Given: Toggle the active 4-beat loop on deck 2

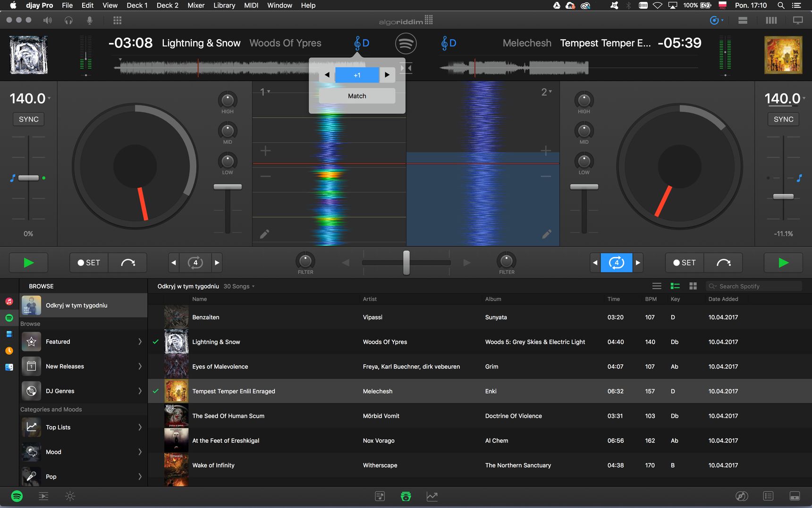Looking at the screenshot, I should [x=617, y=263].
